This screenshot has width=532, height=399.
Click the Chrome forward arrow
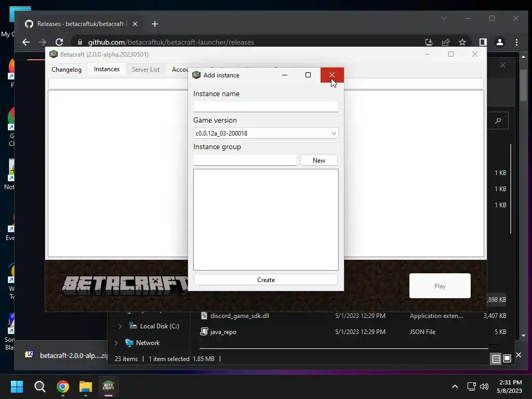[43, 42]
